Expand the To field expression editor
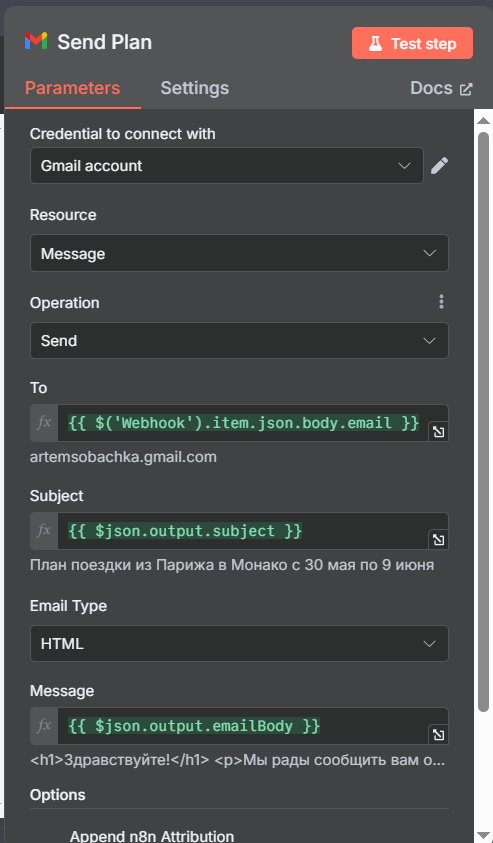 439,432
